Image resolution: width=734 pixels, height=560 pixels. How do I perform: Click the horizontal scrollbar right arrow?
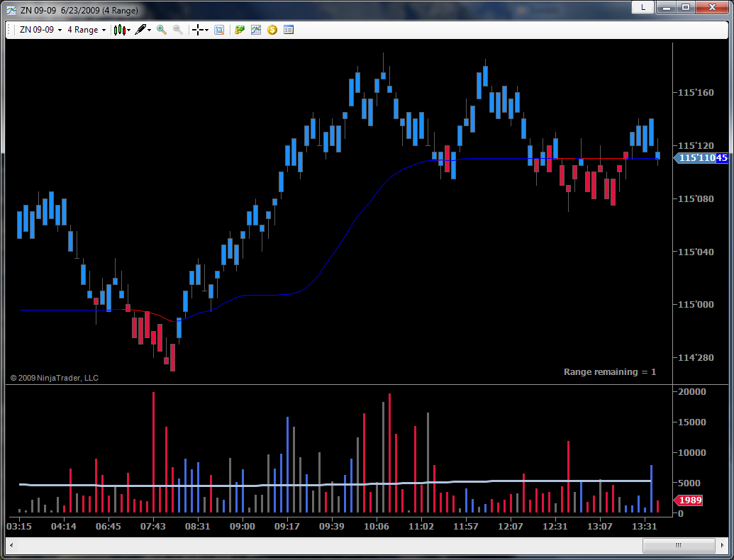click(x=723, y=545)
